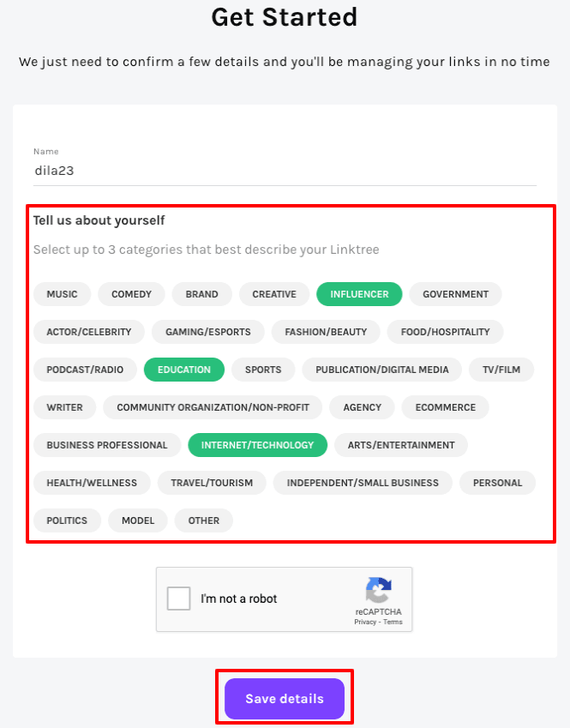Deselect the Influencer category chip
This screenshot has height=728, width=570.
[359, 294]
